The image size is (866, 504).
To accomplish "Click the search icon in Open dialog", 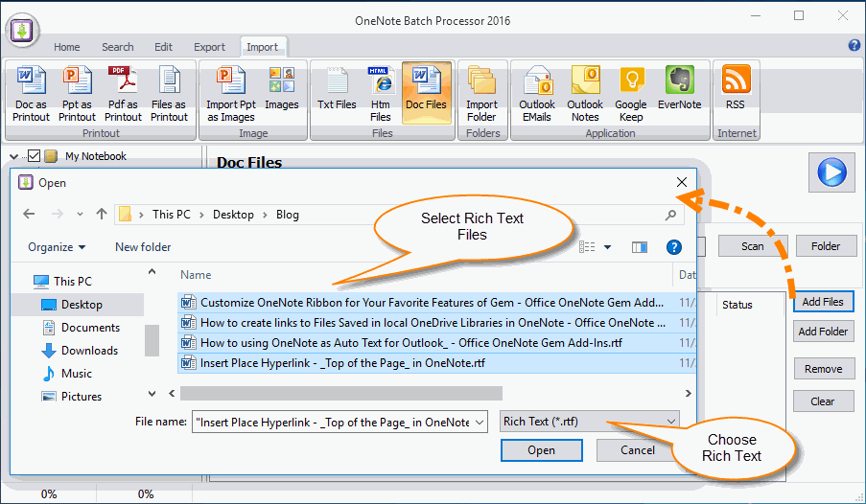I will (x=670, y=215).
